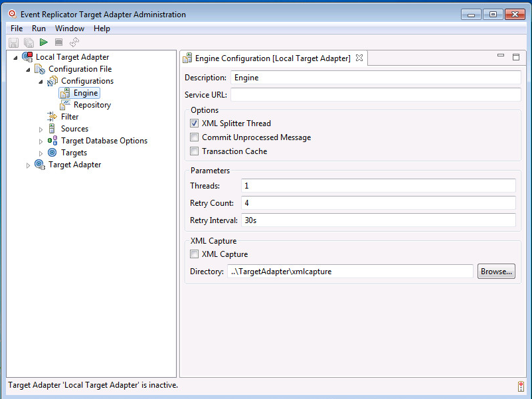The image size is (532, 399).
Task: Collapse the Configurations tree node
Action: pos(41,81)
